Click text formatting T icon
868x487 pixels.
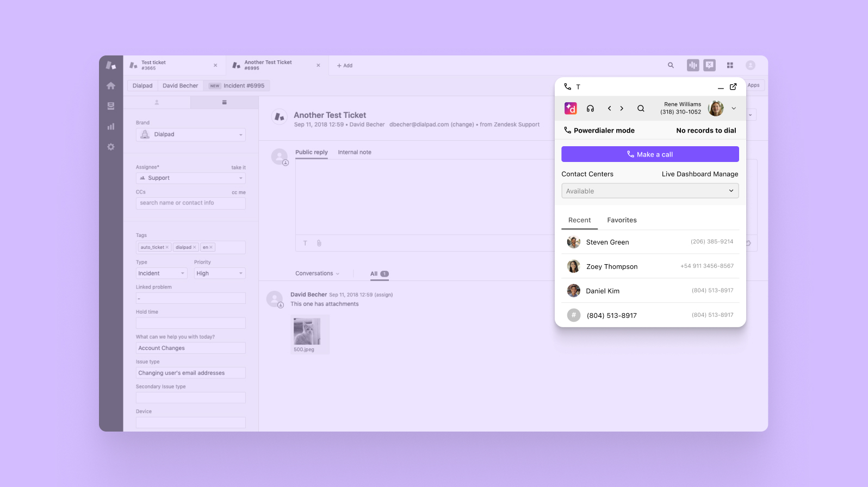click(305, 243)
